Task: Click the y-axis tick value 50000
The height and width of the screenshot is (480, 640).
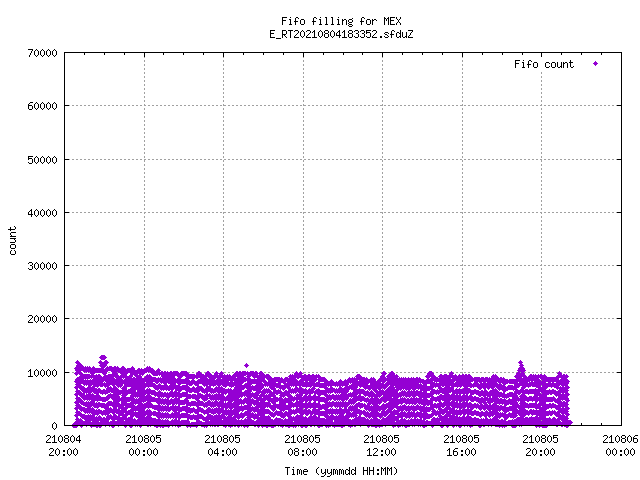Action: [x=42, y=160]
